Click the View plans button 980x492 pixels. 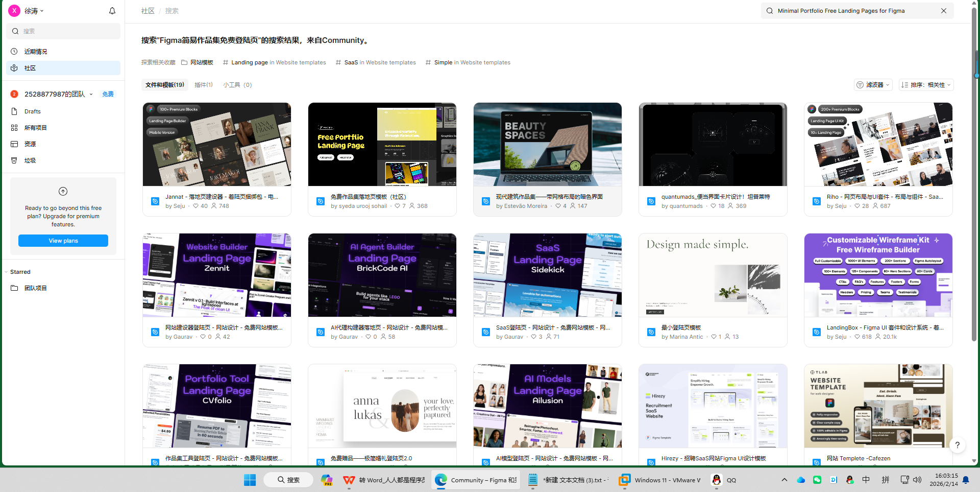click(x=63, y=241)
